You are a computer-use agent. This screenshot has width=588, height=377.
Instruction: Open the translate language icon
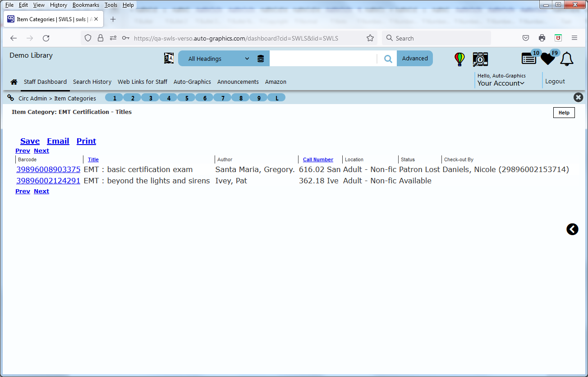click(169, 58)
